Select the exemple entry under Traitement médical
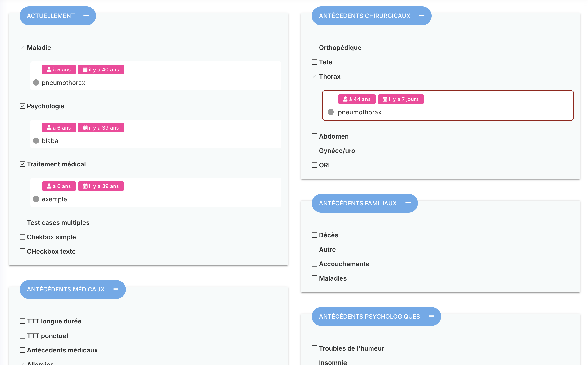Screen dimensions: 588x365 click(156, 193)
